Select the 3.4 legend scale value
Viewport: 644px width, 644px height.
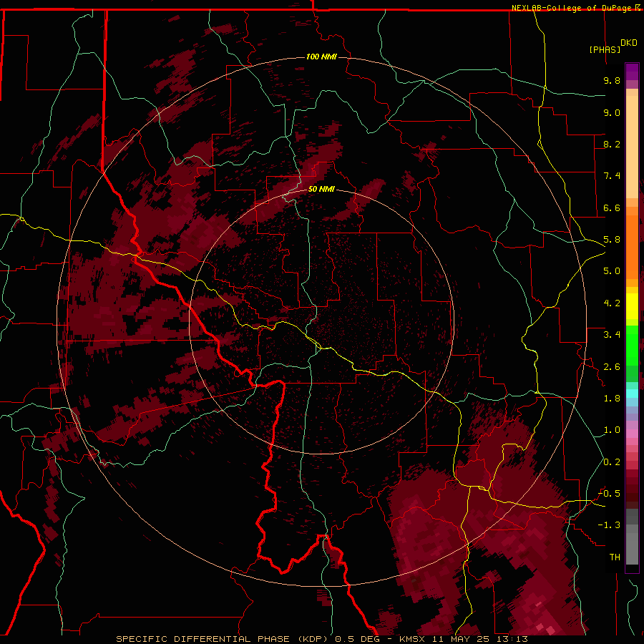point(612,335)
